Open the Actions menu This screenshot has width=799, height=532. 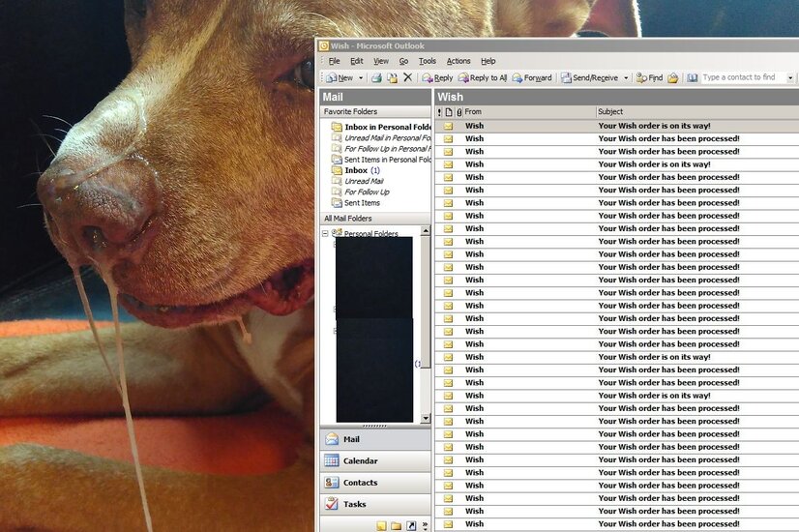(x=459, y=61)
